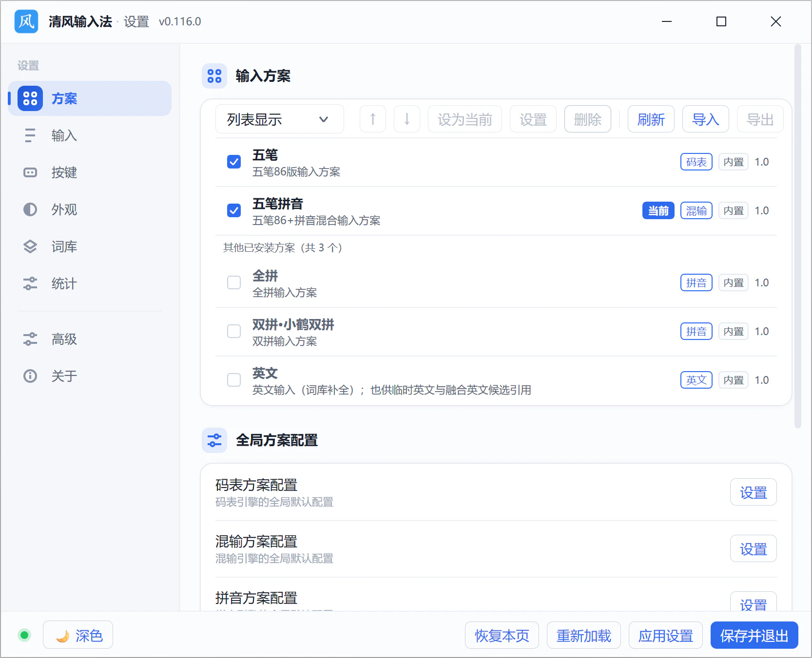Open 设置 for 码表方案配置
The height and width of the screenshot is (658, 812).
coord(754,492)
